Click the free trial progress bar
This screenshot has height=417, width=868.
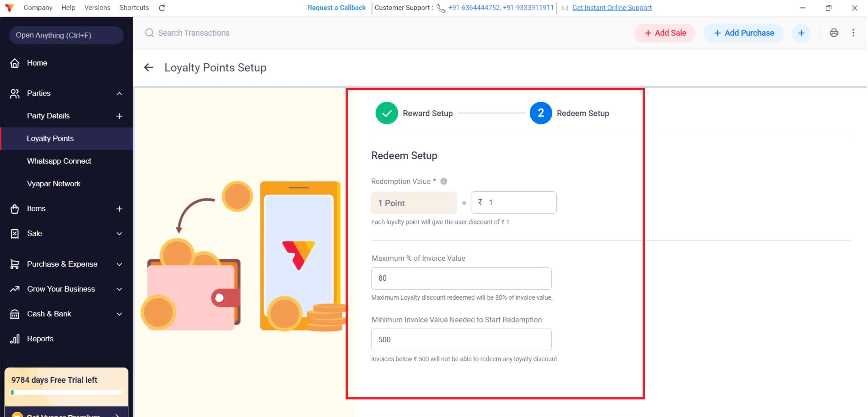click(x=66, y=392)
